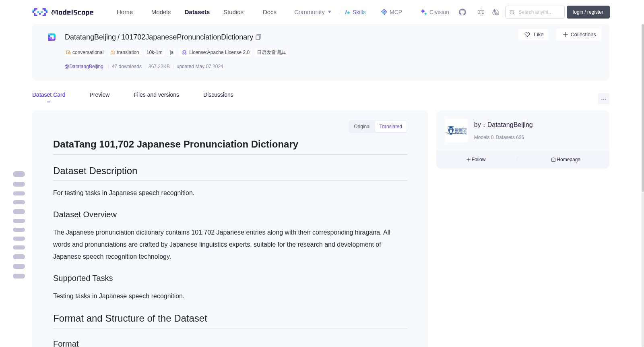644x347 pixels.
Task: Open the DatatangBeijing owl avatar
Action: tap(456, 131)
